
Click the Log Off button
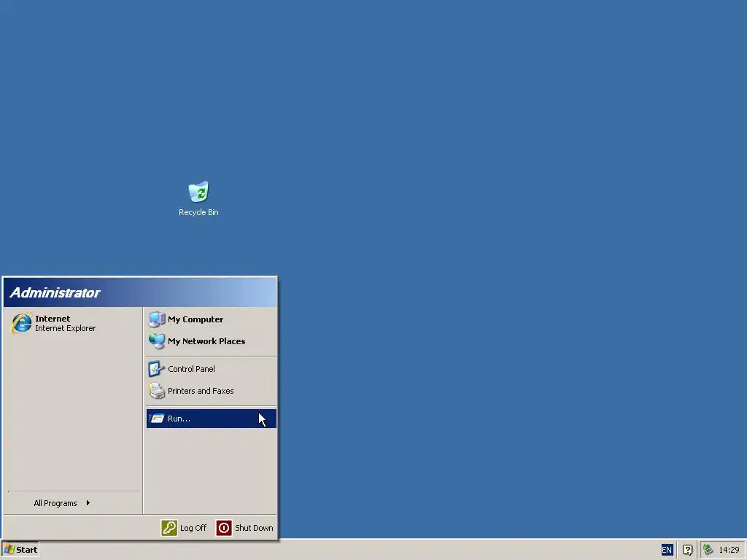click(184, 528)
